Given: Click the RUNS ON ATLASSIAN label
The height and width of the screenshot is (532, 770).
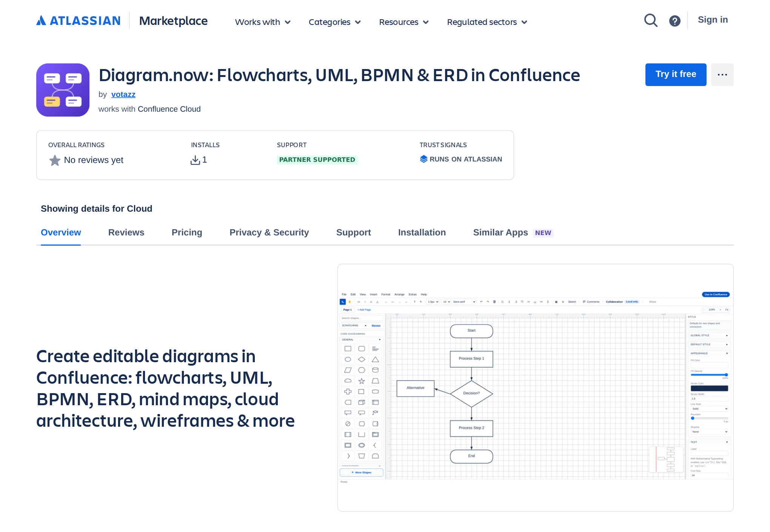Looking at the screenshot, I should point(466,159).
